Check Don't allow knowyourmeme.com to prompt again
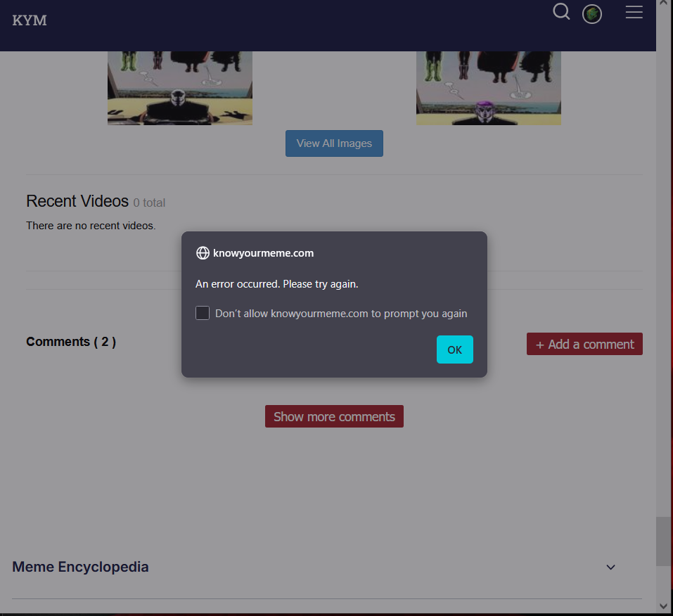The height and width of the screenshot is (616, 673). (202, 313)
